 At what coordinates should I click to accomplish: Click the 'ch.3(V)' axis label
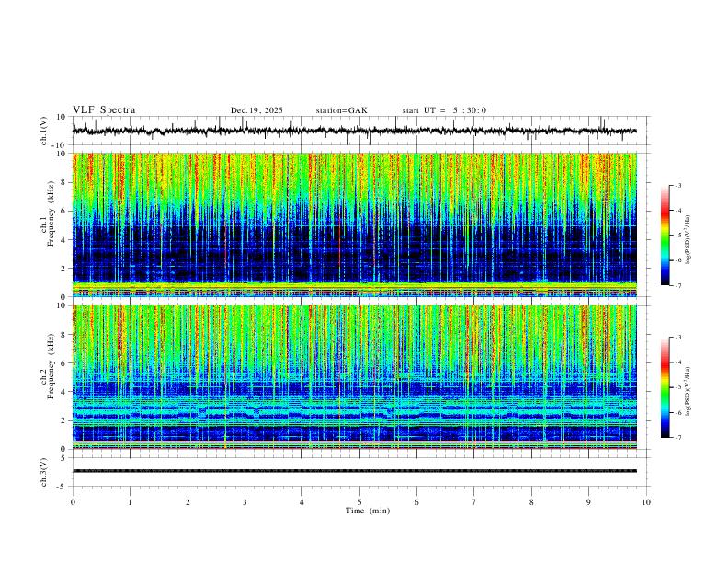click(44, 472)
